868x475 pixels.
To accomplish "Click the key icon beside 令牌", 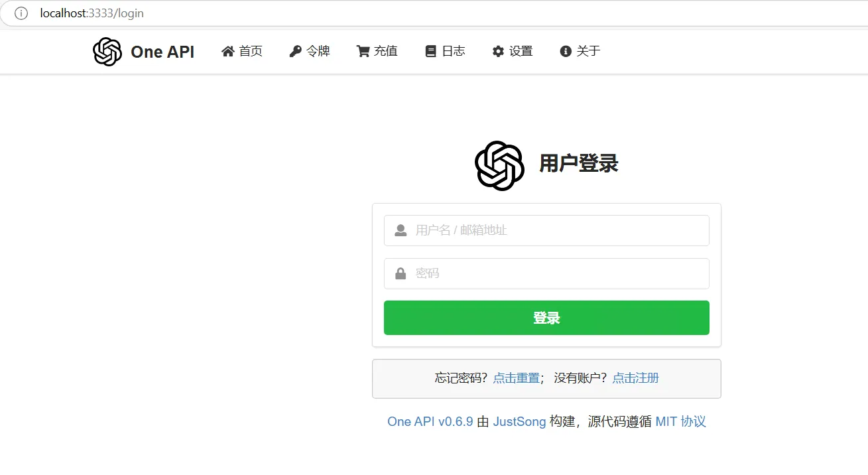I will [x=296, y=51].
